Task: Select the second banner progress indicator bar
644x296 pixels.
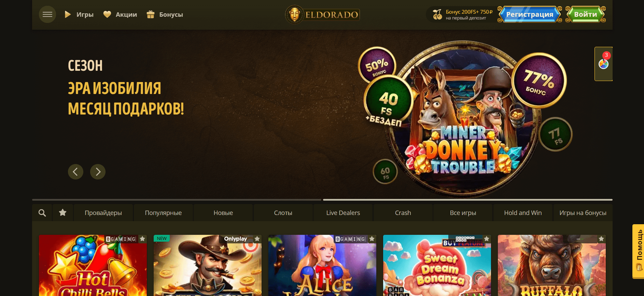Action: (x=468, y=200)
